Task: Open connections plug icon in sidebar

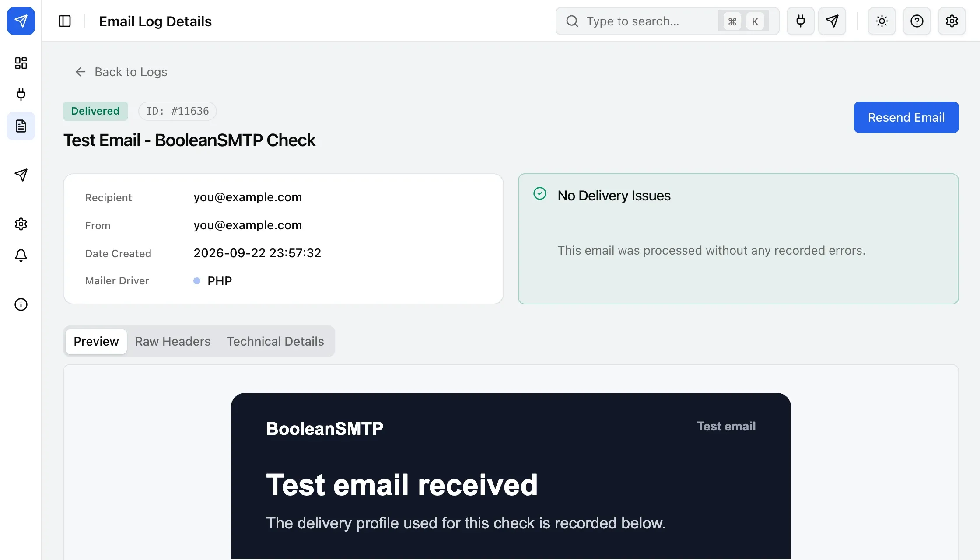Action: click(21, 94)
